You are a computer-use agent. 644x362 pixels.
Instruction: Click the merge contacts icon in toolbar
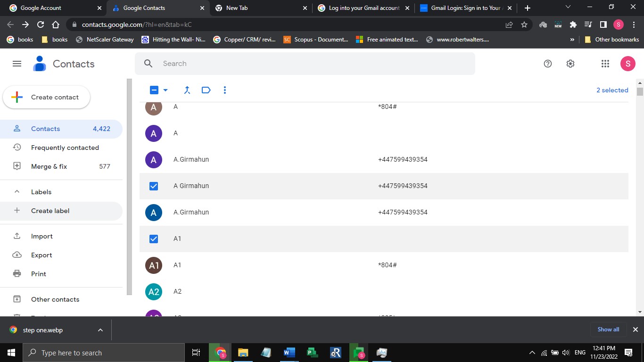[x=187, y=90]
